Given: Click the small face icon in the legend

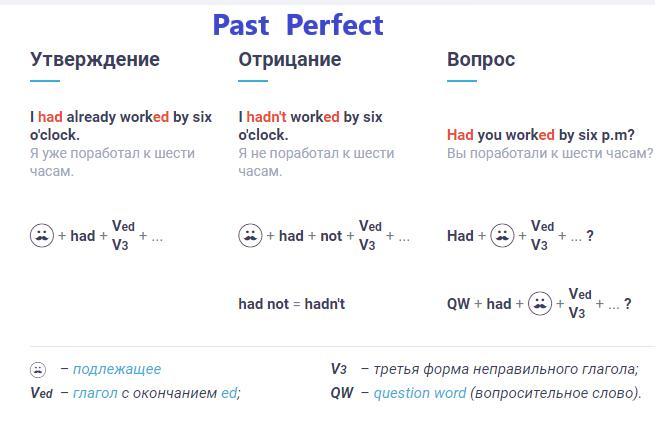Looking at the screenshot, I should click(x=38, y=370).
